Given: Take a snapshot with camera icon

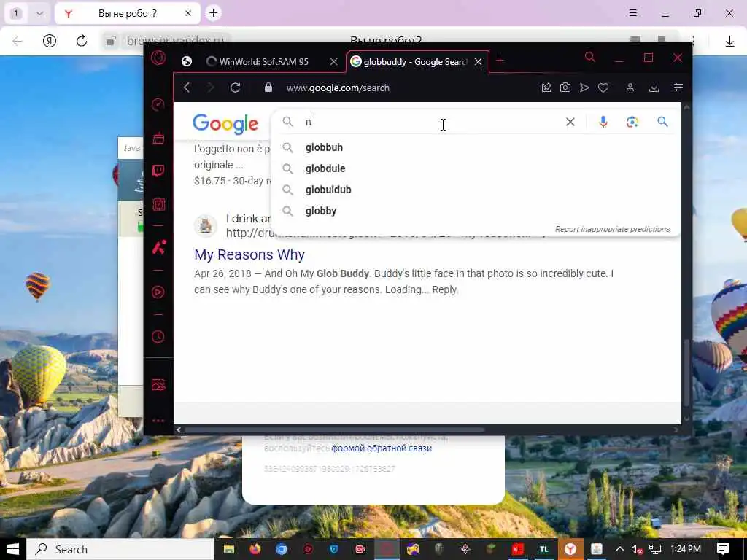Looking at the screenshot, I should (x=565, y=87).
